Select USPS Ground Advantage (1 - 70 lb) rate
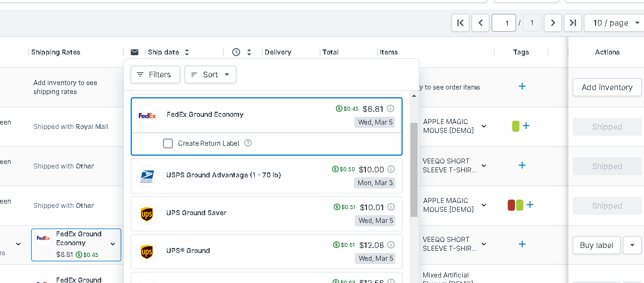 266,176
